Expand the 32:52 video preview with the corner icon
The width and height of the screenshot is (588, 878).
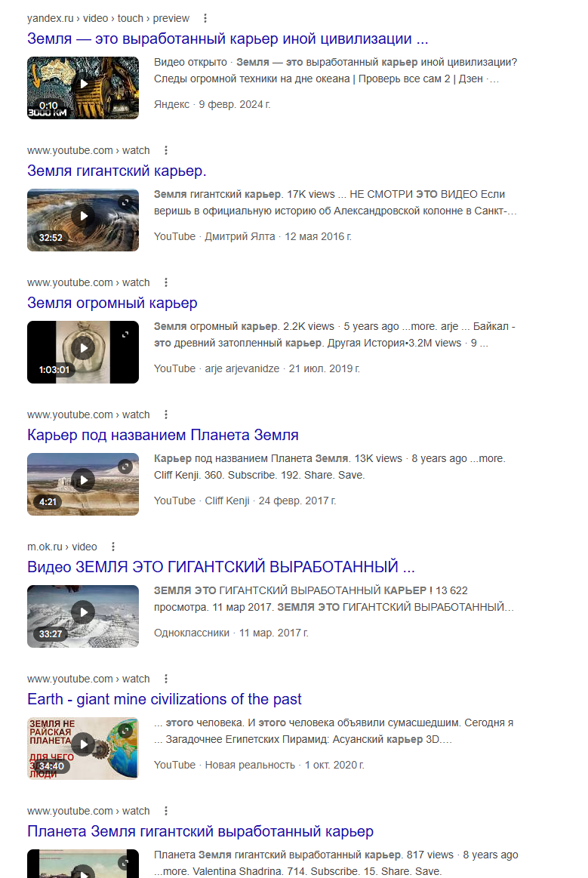point(125,202)
